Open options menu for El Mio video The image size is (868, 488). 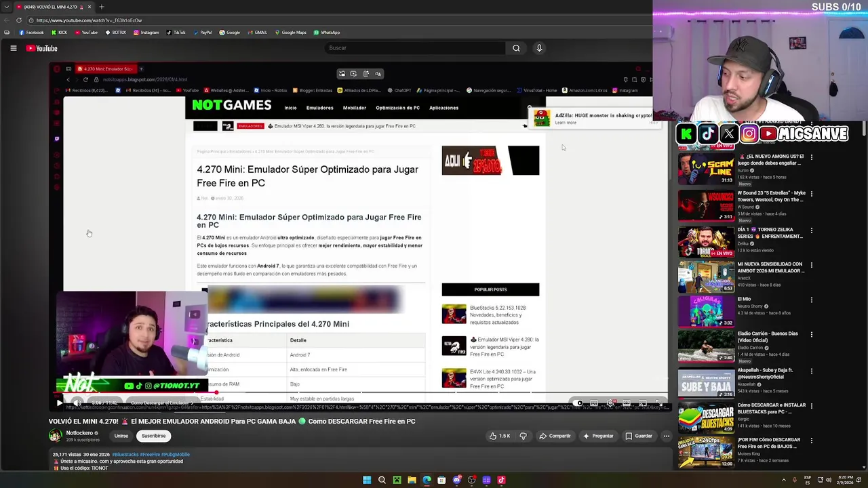pos(811,300)
